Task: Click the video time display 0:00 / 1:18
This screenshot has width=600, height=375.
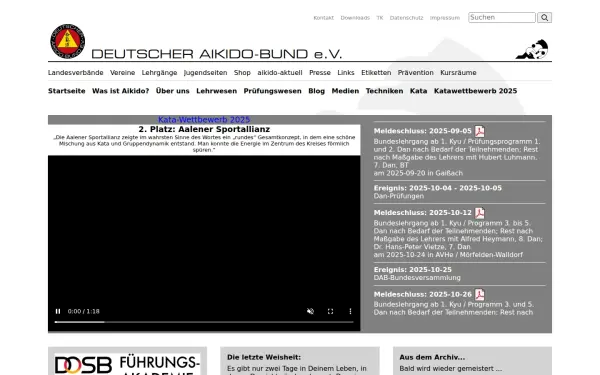Action: pos(83,311)
